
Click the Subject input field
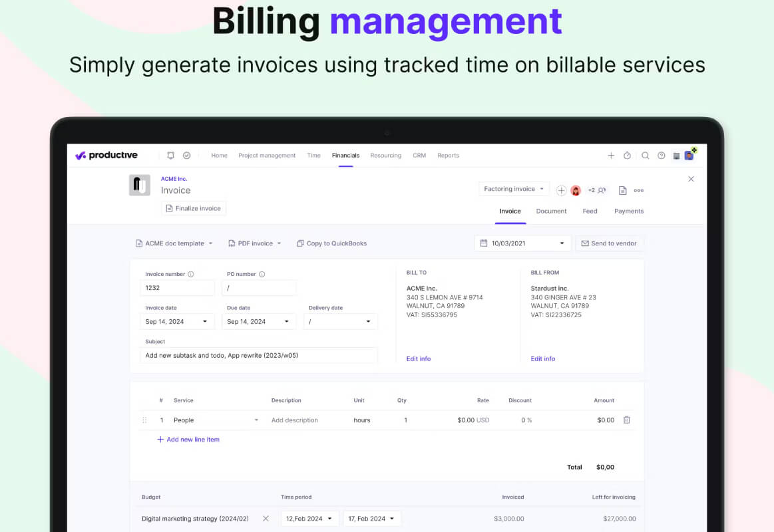(x=259, y=356)
